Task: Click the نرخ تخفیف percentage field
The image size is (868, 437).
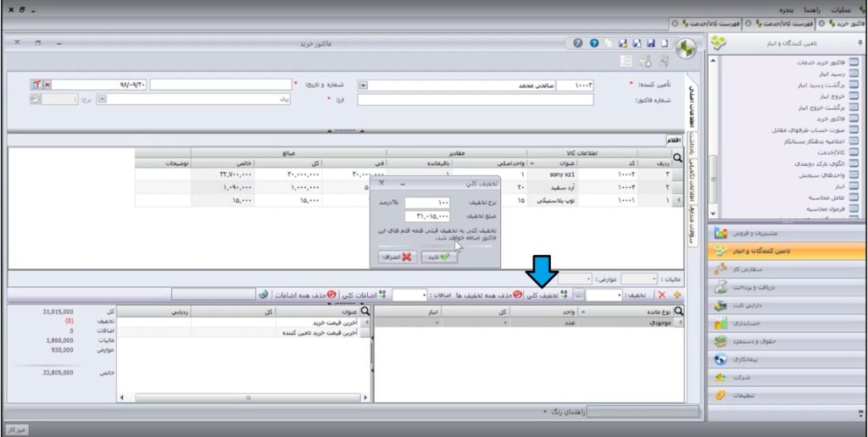Action: tap(427, 203)
